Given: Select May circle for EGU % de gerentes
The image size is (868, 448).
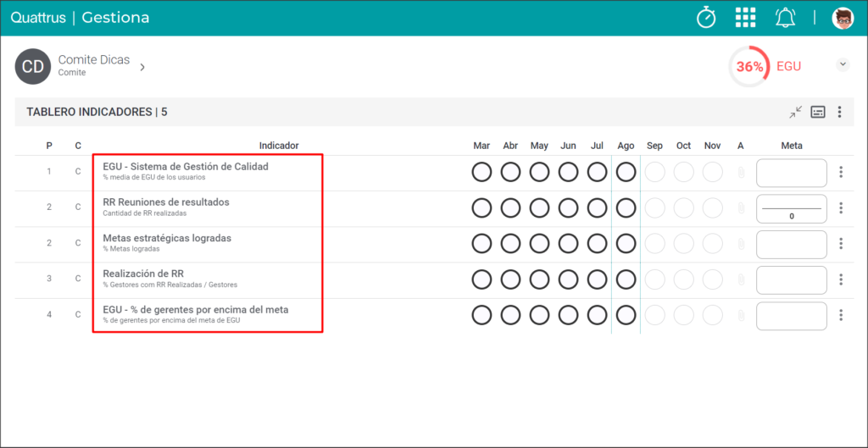Looking at the screenshot, I should [x=539, y=315].
